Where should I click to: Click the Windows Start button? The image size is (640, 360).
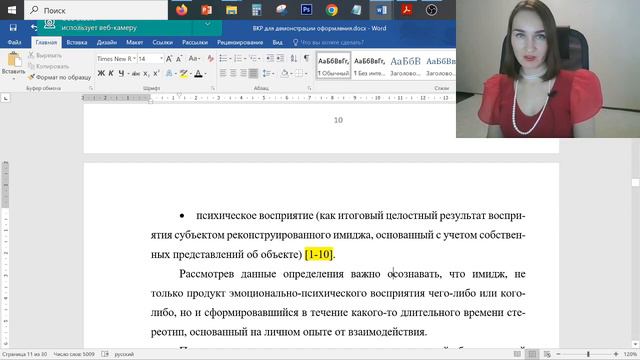[x=12, y=10]
